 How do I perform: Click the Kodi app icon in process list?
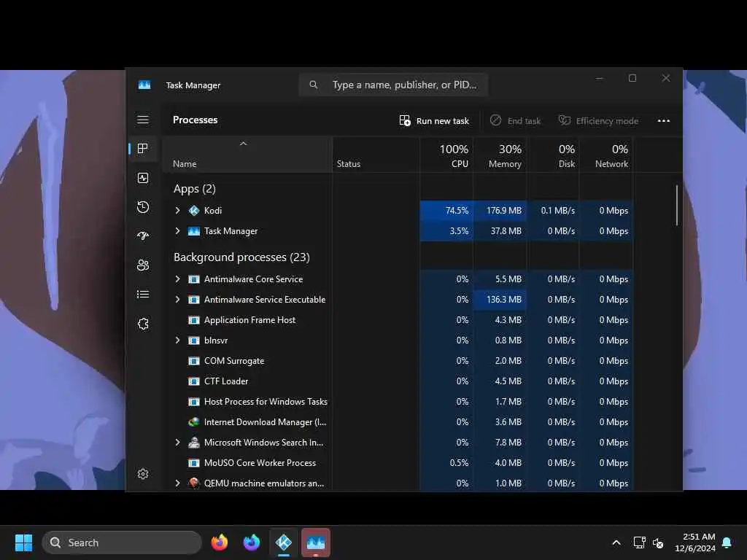[x=194, y=211]
